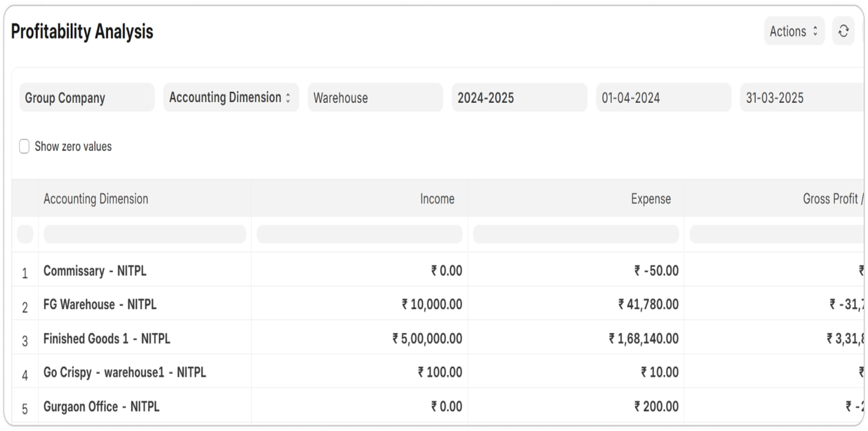Screen dimensions: 868x431
Task: Select Go Crispy - warehouse1 - NITPL row
Action: [x=125, y=372]
